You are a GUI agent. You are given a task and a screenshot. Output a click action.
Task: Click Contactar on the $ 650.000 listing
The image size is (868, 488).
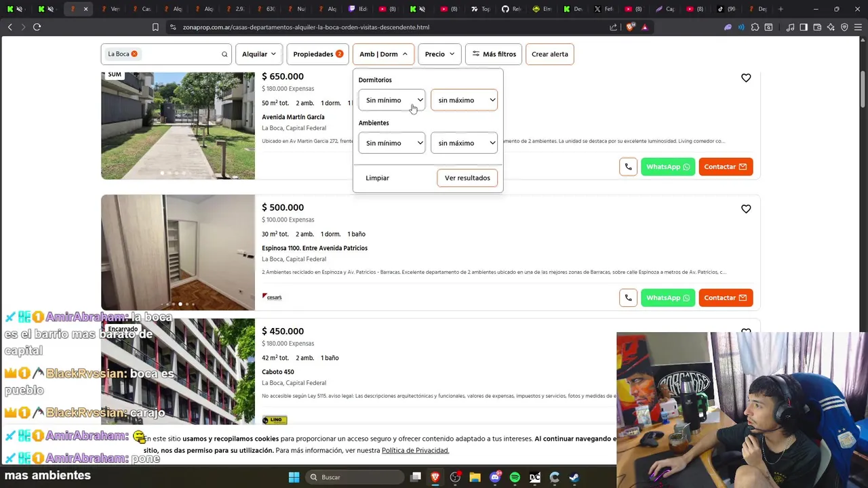[726, 167]
